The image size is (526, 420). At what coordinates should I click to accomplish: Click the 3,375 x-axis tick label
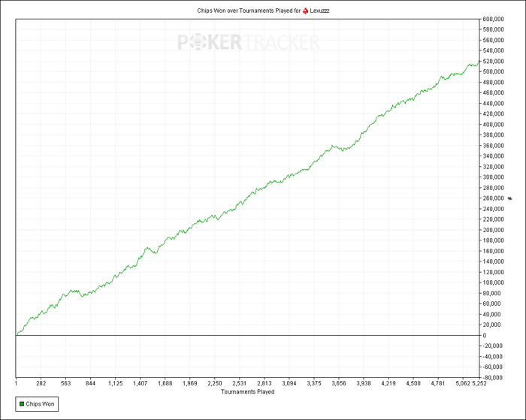(314, 383)
